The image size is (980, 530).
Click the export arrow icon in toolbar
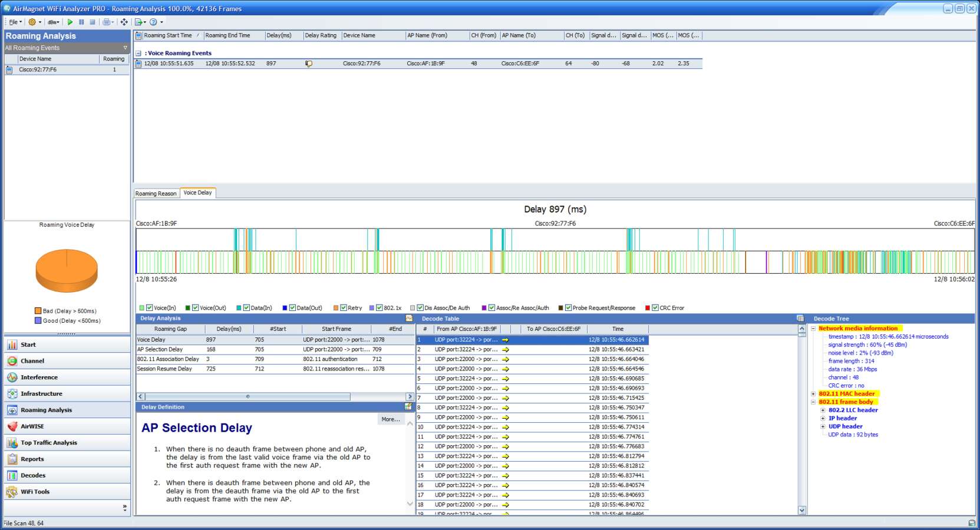[x=139, y=22]
